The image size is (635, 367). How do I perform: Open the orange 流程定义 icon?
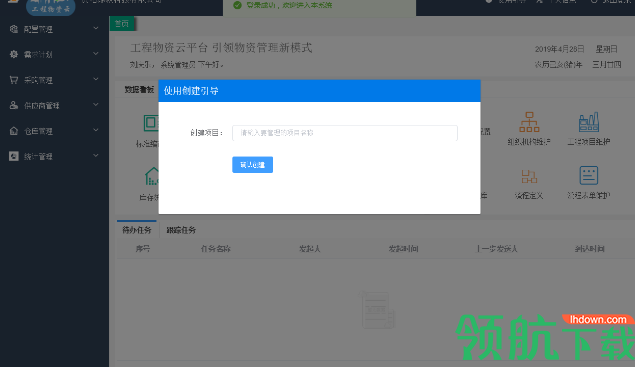[529, 176]
